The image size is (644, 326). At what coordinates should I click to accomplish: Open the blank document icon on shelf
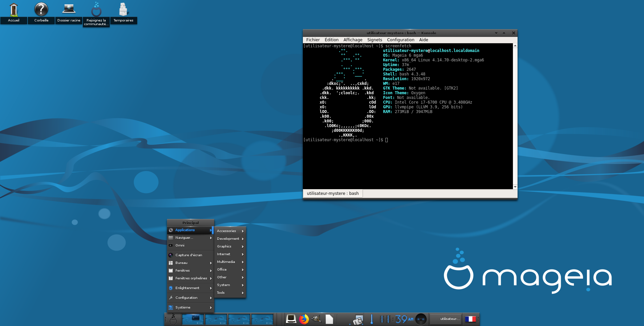329,319
